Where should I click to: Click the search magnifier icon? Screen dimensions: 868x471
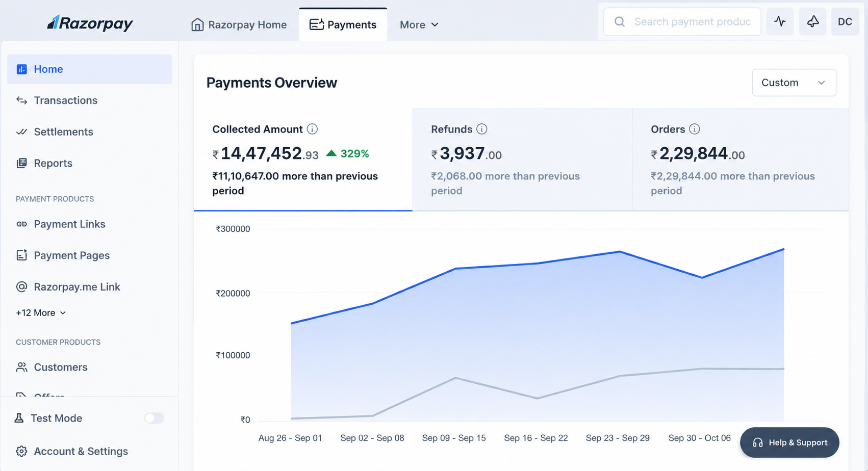[620, 21]
